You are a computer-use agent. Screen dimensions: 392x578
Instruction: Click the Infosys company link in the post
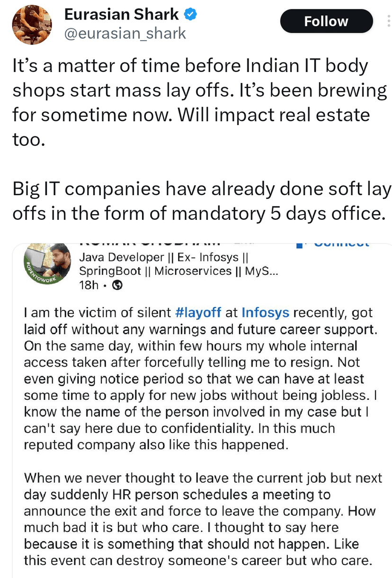[266, 313]
